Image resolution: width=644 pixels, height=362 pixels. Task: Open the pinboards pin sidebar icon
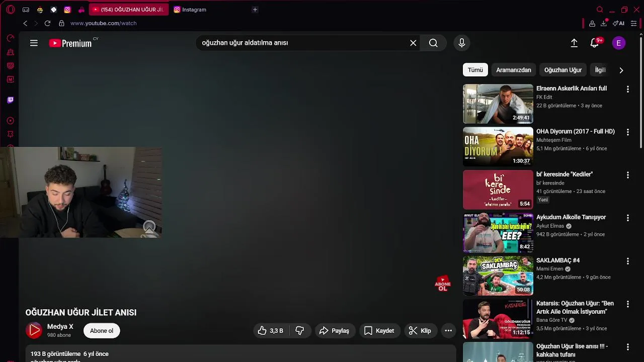click(10, 134)
